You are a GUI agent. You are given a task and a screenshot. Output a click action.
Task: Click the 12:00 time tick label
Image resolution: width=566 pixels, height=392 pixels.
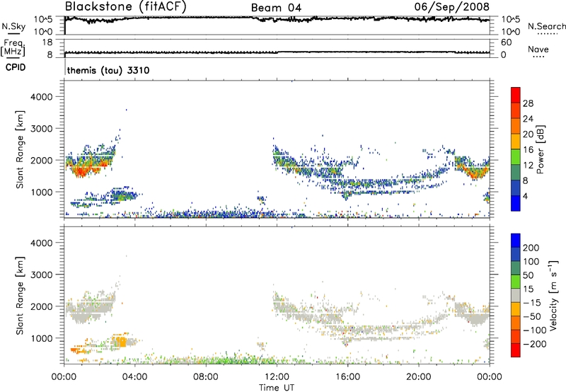coord(277,377)
